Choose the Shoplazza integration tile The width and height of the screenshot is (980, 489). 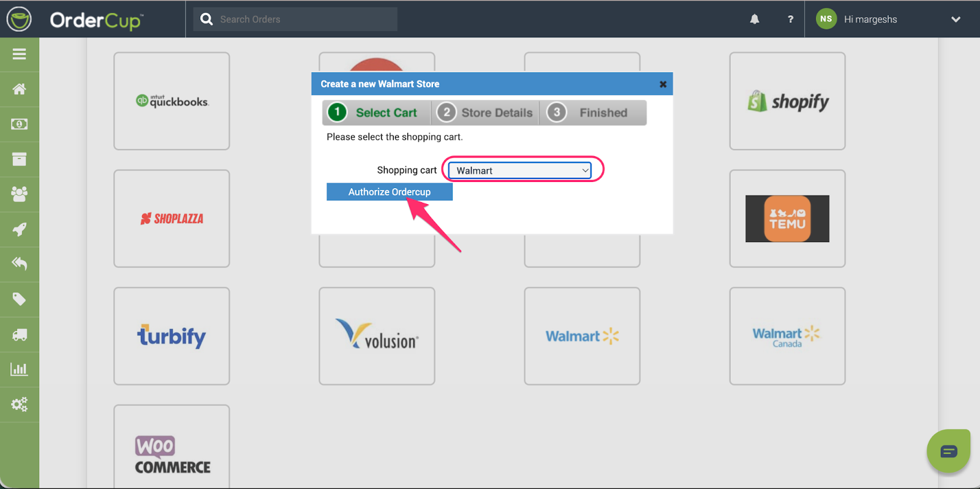pos(171,219)
